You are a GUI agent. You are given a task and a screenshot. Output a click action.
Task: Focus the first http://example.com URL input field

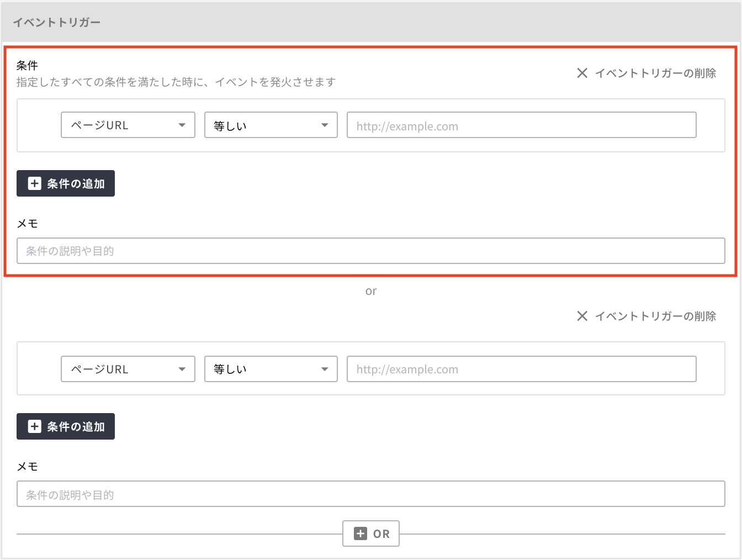pos(522,125)
